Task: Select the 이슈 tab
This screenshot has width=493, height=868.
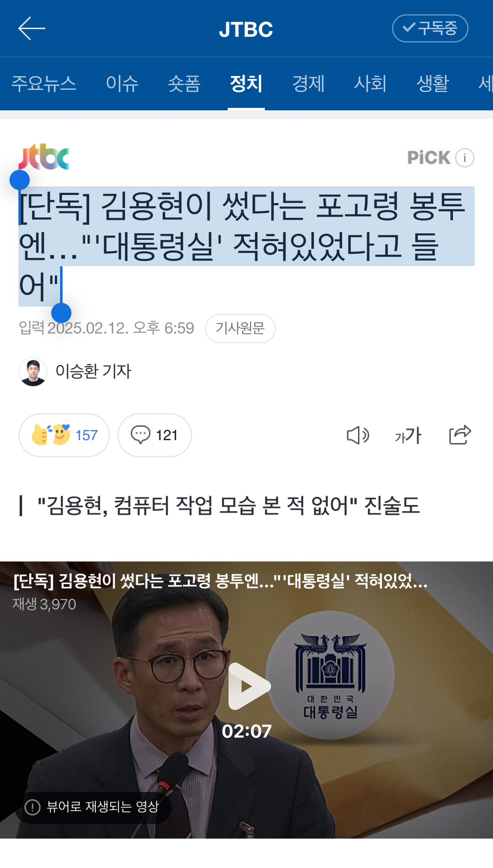Action: pos(122,83)
